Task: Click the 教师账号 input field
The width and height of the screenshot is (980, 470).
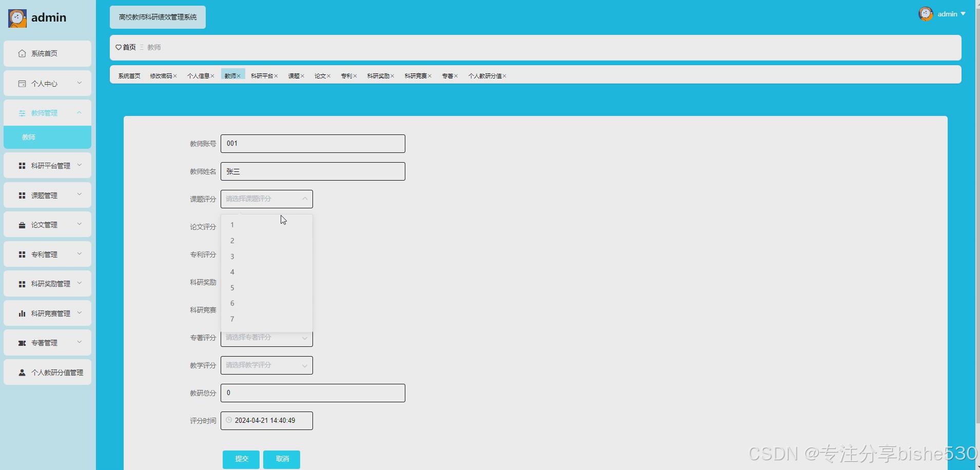Action: pyautogui.click(x=313, y=144)
